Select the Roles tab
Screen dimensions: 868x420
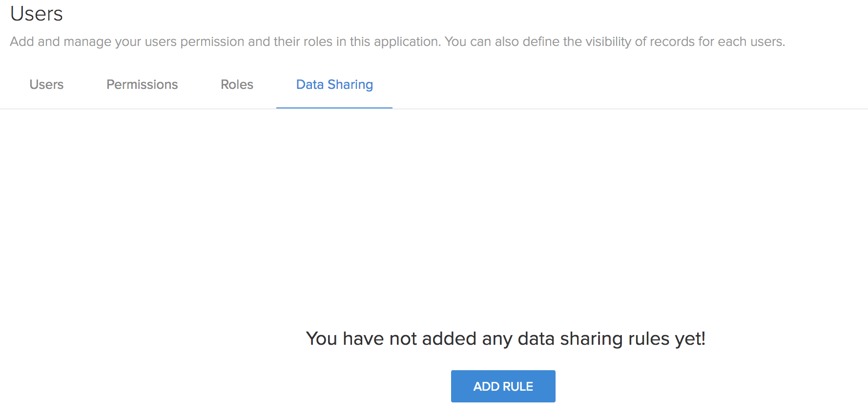[237, 84]
